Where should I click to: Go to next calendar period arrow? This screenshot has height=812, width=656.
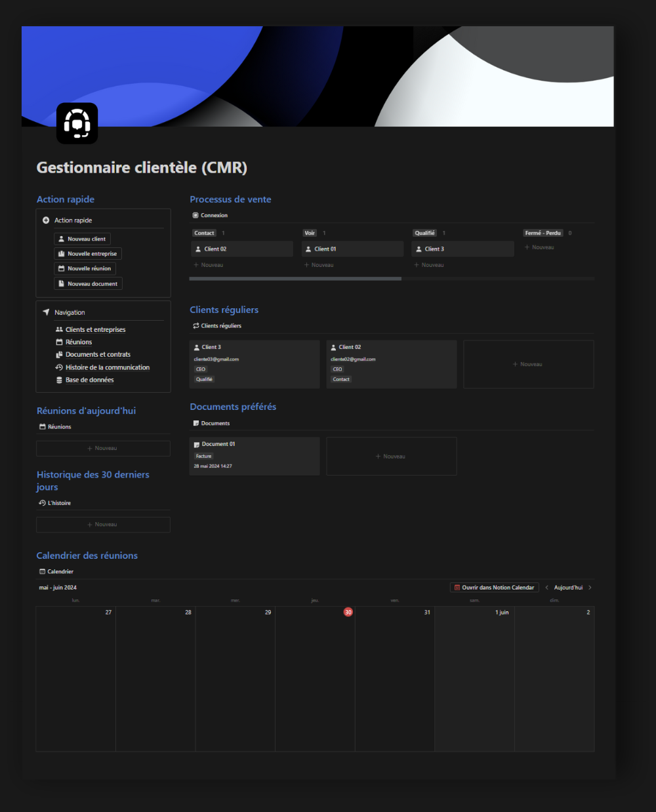(590, 588)
